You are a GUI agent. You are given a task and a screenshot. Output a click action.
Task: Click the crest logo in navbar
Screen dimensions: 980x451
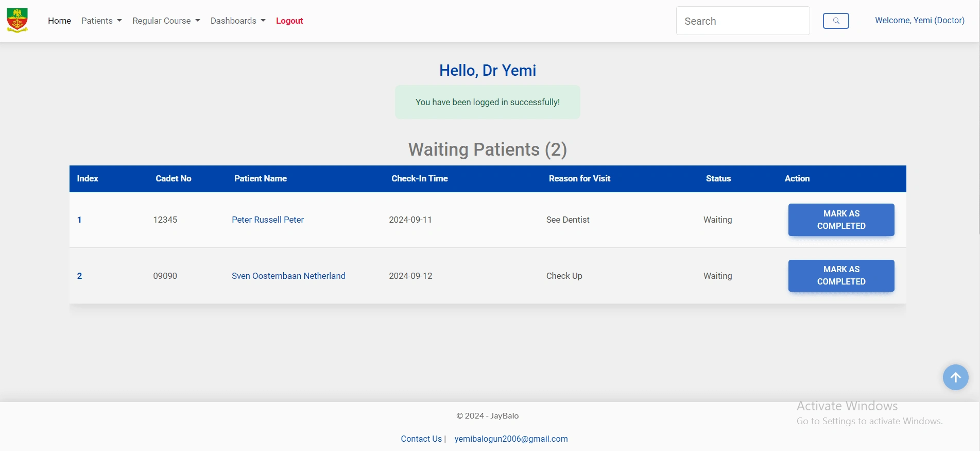18,21
